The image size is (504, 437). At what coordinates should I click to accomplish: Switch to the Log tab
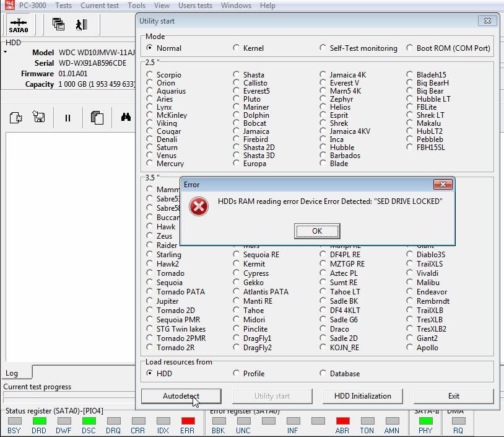[17, 373]
